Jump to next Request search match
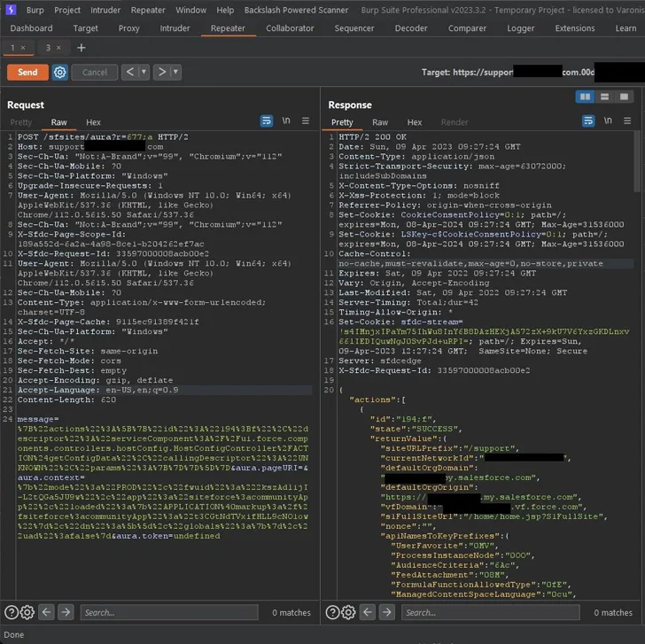 pos(66,613)
